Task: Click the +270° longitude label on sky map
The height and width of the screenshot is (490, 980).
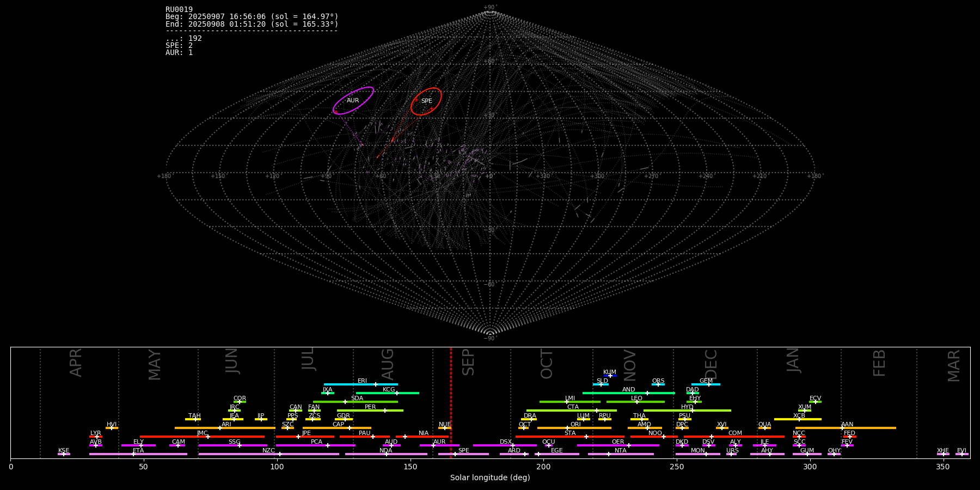Action: coord(652,176)
